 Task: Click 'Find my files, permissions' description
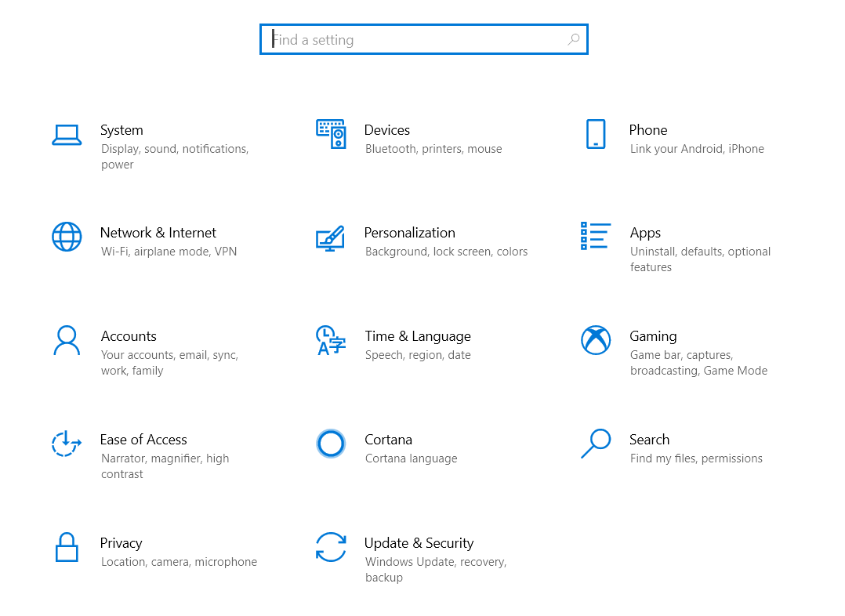(696, 458)
